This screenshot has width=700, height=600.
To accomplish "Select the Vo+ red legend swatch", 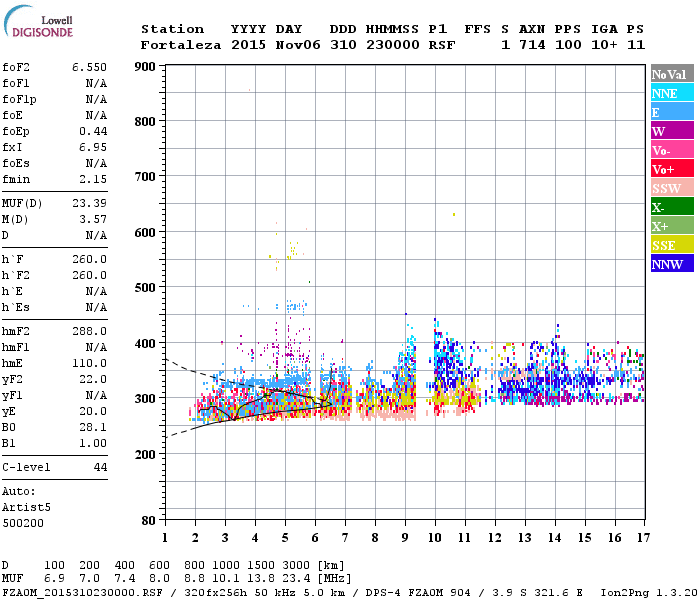I will click(x=672, y=169).
